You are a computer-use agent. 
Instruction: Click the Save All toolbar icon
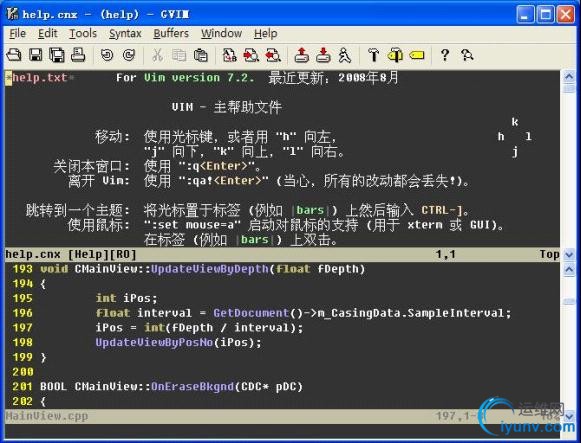pos(57,55)
